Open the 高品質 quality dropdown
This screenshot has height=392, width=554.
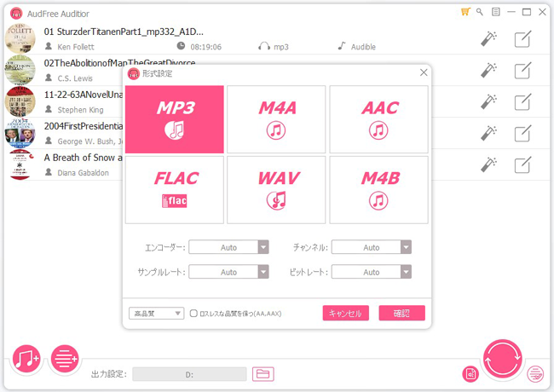pos(157,314)
